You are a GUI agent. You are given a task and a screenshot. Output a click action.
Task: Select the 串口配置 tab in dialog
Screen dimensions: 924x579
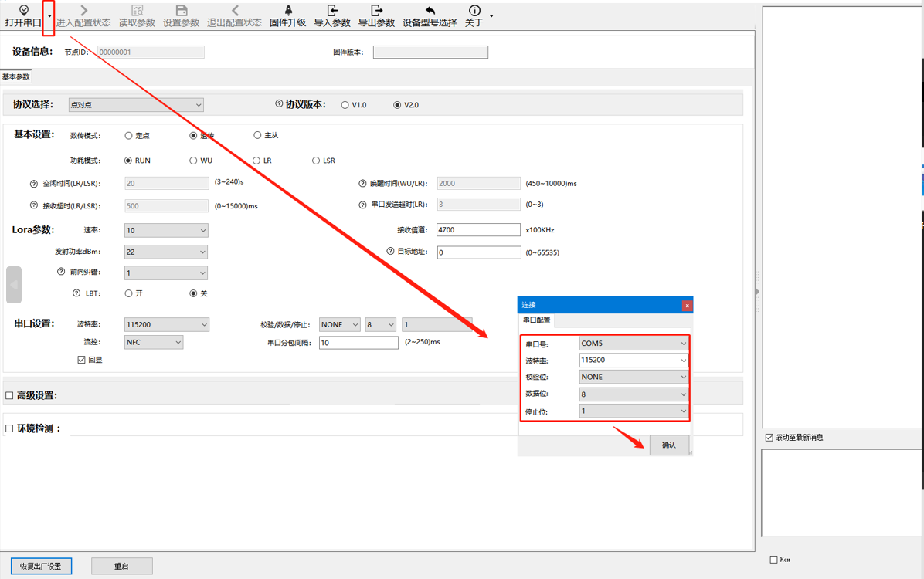point(537,320)
